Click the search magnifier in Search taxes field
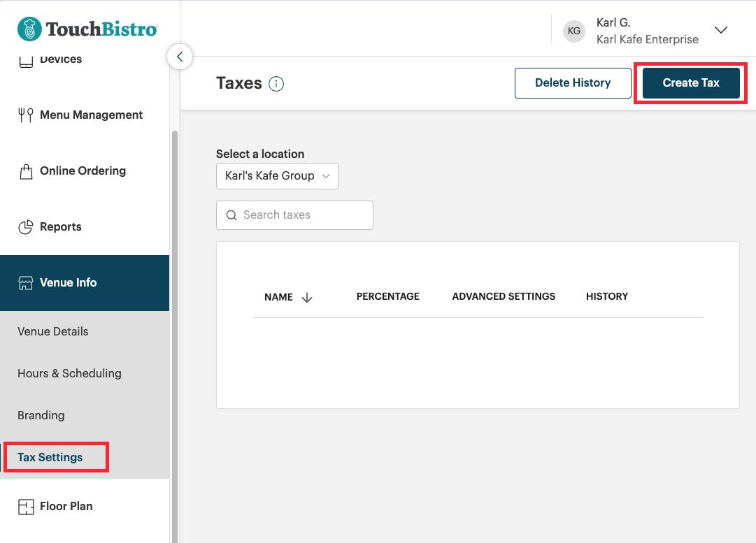This screenshot has width=756, height=543. point(231,215)
